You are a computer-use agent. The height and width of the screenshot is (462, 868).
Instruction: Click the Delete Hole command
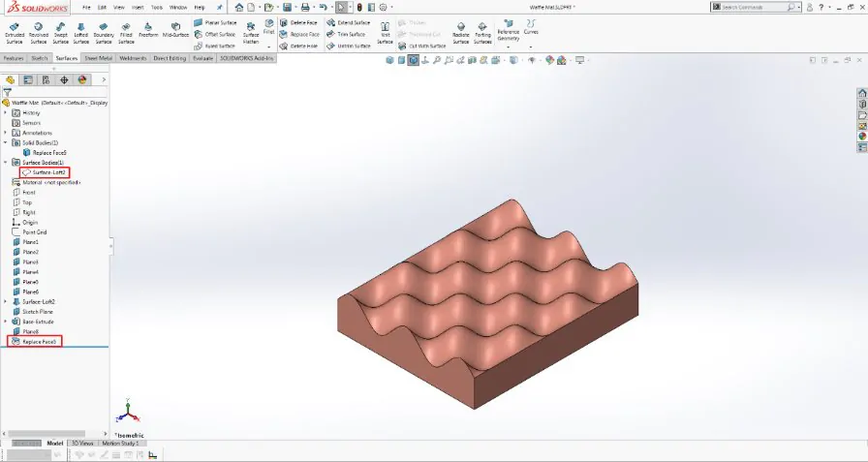point(299,46)
